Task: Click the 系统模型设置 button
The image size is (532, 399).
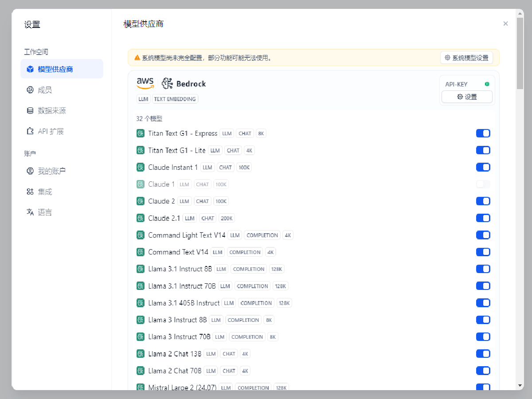Action: [x=466, y=58]
